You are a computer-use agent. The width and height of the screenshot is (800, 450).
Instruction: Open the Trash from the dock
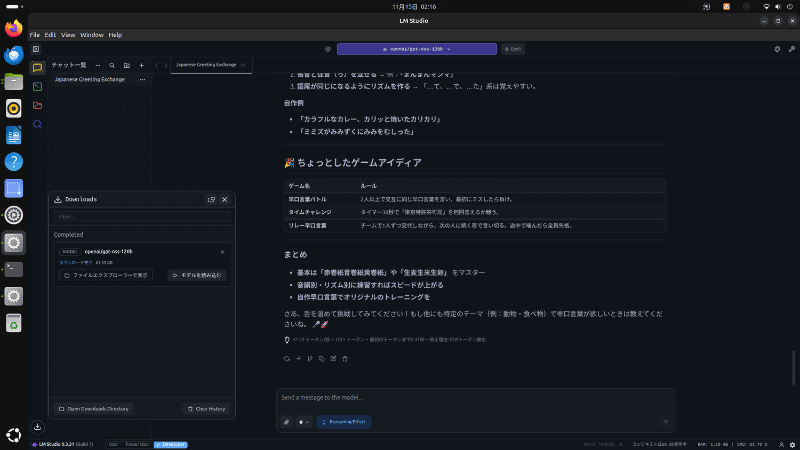click(x=14, y=323)
